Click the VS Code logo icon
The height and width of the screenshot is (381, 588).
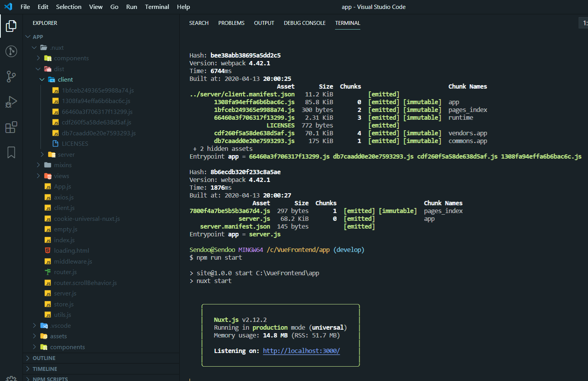[8, 7]
